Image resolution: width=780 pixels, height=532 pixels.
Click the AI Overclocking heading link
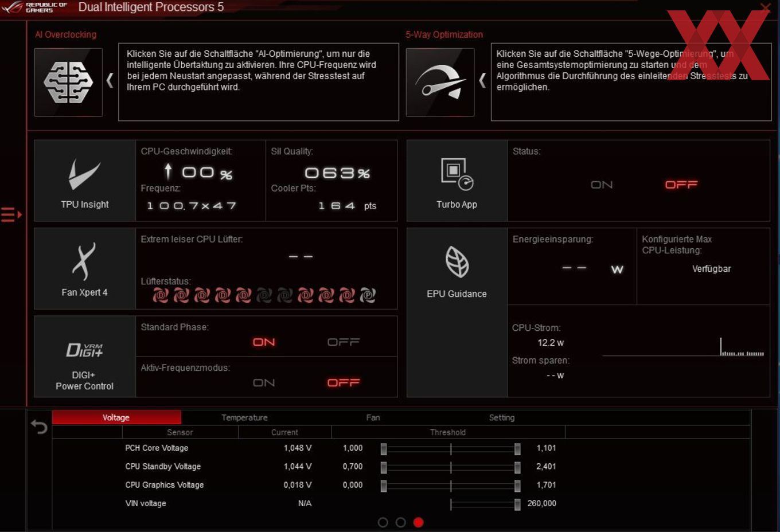(66, 34)
